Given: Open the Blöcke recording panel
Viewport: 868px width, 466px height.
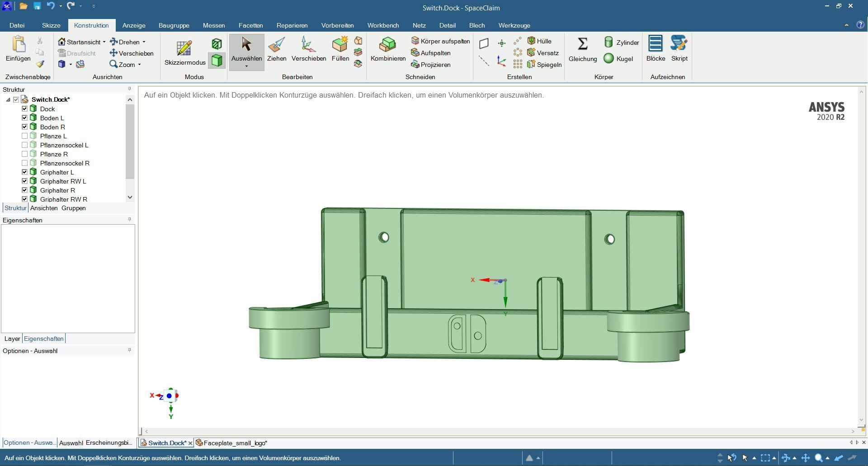Looking at the screenshot, I should tap(656, 49).
